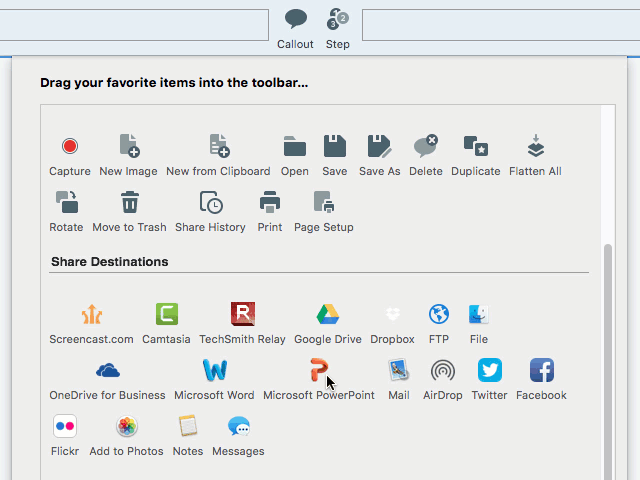Pick the Page Setup icon

(324, 202)
